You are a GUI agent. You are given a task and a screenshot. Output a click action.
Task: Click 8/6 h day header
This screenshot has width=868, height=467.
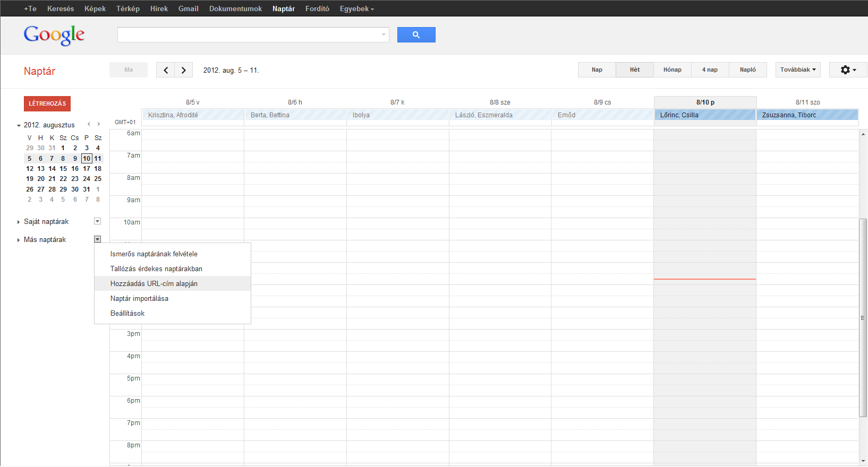pos(295,102)
